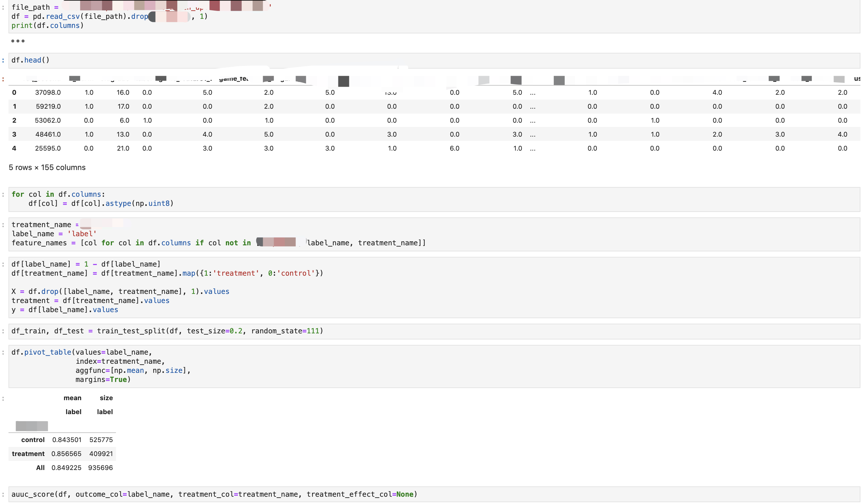
Task: Click the '5 rows × 155 columns' text
Action: [47, 167]
